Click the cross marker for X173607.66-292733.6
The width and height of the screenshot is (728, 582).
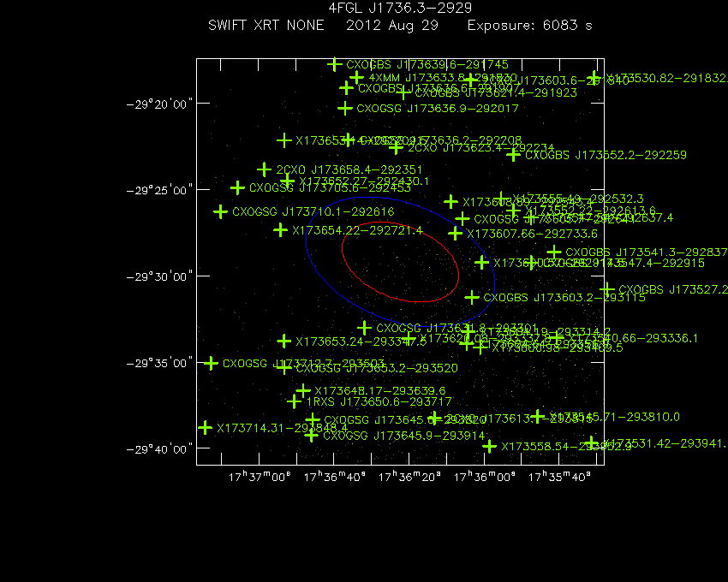455,233
